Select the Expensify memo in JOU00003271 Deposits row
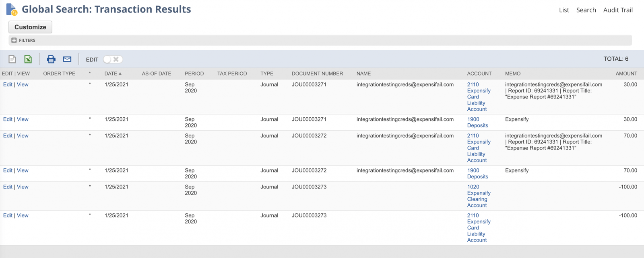644x258 pixels. pos(517,119)
